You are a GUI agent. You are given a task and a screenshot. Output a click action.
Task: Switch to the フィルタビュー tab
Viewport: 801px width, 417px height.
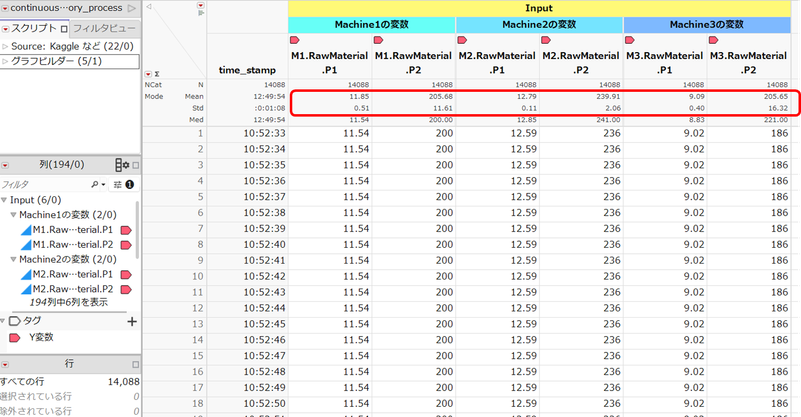point(104,29)
